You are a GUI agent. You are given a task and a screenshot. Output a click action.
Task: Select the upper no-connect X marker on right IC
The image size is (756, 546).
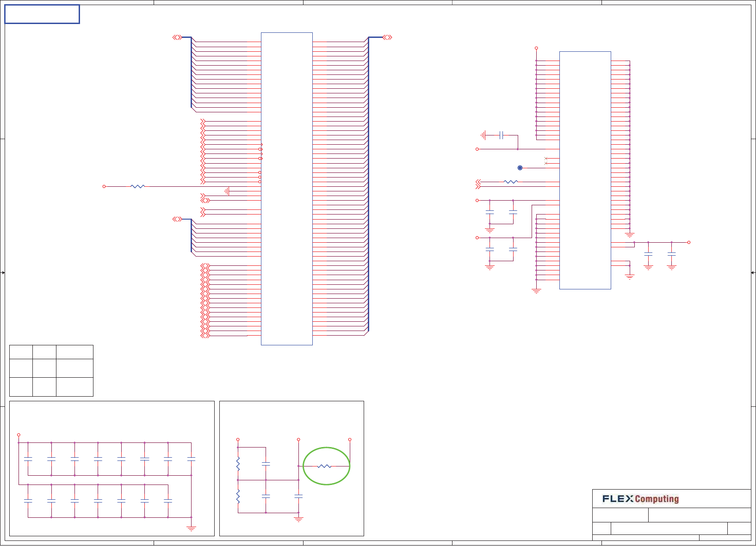[x=546, y=159]
